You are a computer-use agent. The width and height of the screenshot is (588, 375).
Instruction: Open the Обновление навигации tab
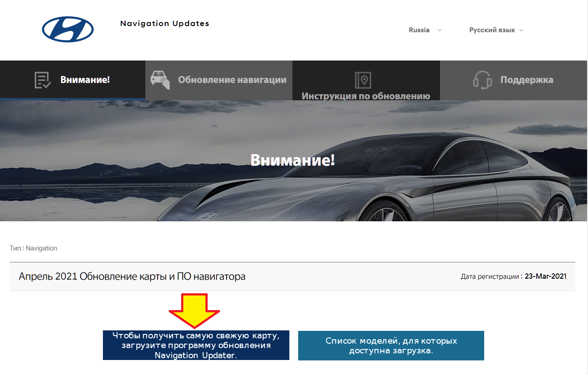219,80
